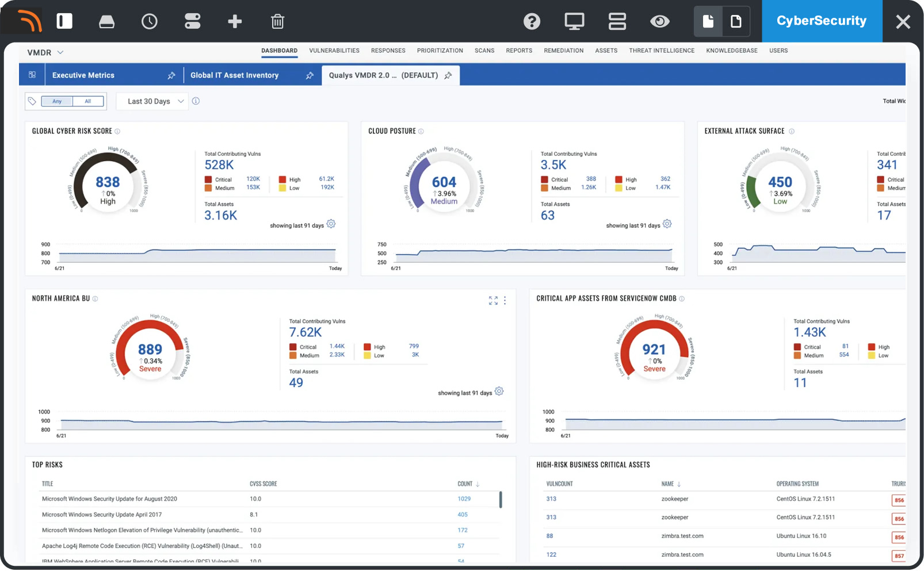Click pin icon on Global IT Asset Inventory tab
This screenshot has height=571, width=924.
point(310,75)
